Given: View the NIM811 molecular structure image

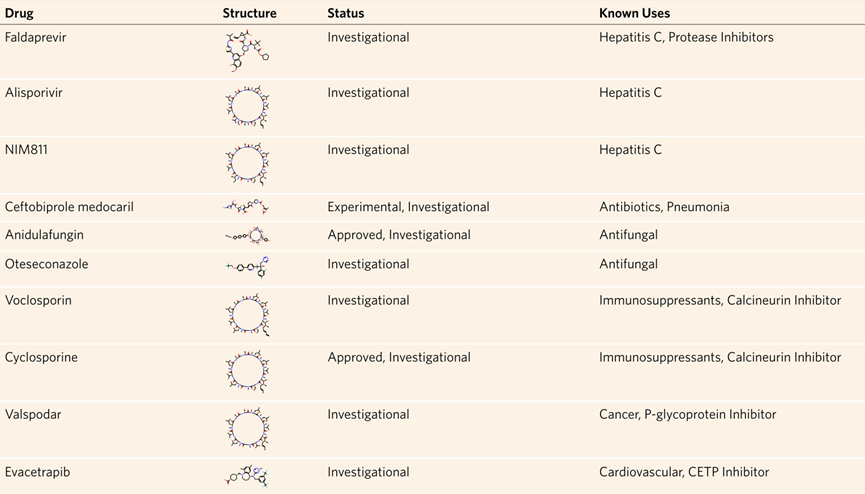Looking at the screenshot, I should point(247,164).
